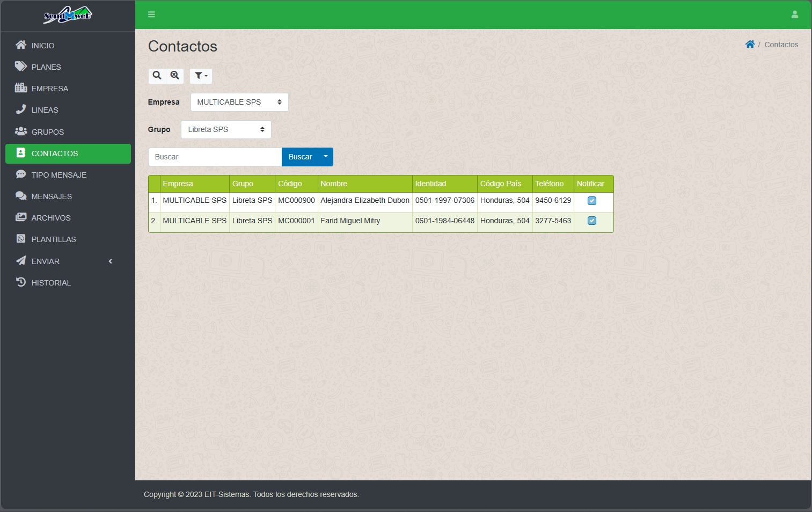Click the HISTORIAL history icon
Screen dimensions: 812x512
pos(21,282)
